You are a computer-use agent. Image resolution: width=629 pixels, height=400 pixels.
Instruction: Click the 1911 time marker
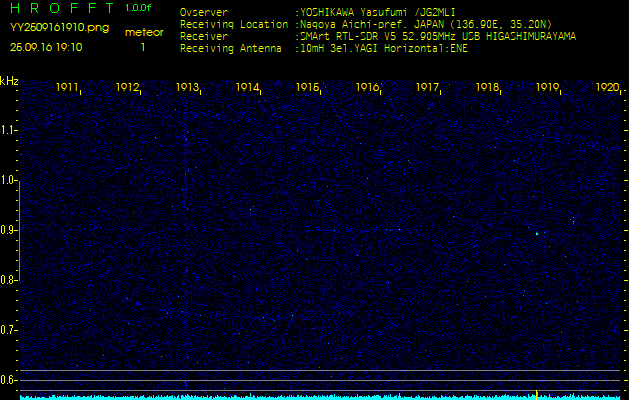(x=68, y=88)
